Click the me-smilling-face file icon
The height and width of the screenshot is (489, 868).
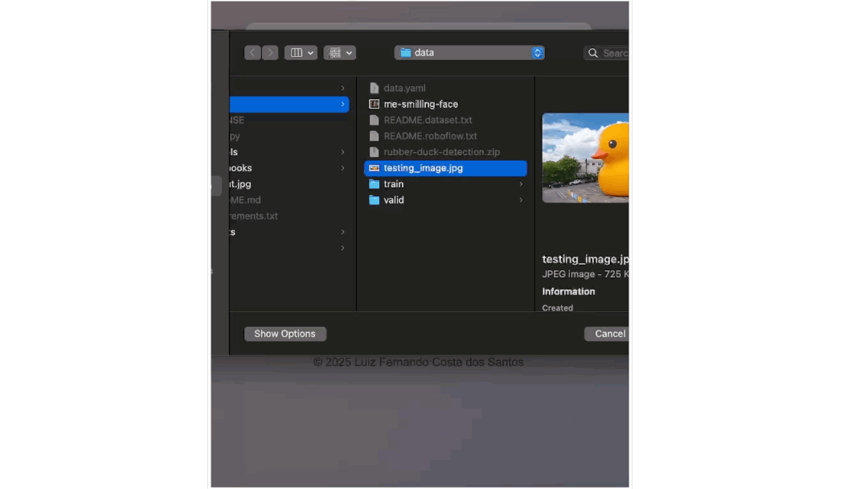[374, 105]
